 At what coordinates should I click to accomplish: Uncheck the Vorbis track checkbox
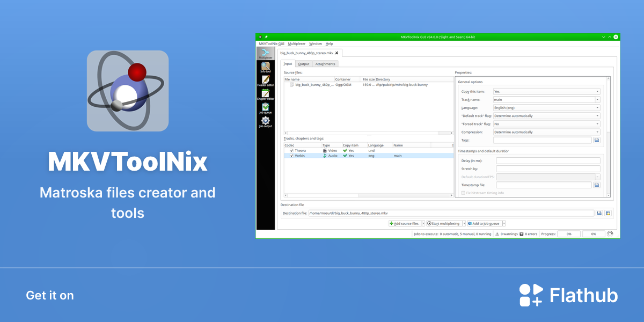[292, 156]
